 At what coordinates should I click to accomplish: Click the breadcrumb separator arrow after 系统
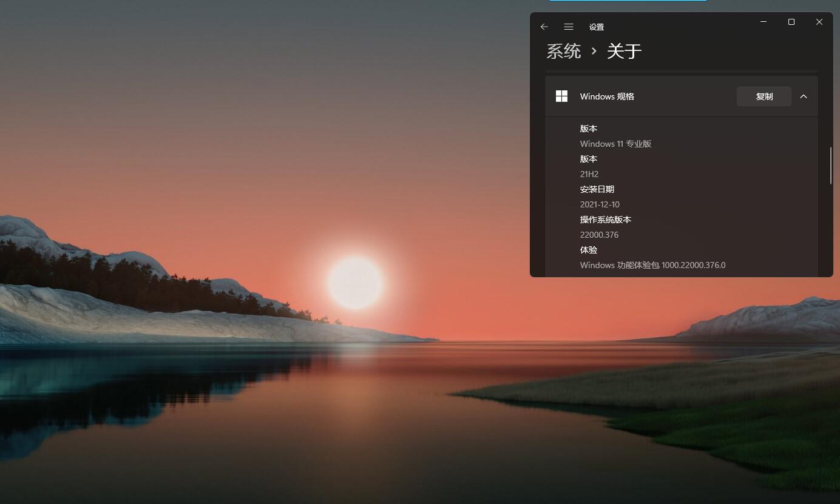click(594, 52)
